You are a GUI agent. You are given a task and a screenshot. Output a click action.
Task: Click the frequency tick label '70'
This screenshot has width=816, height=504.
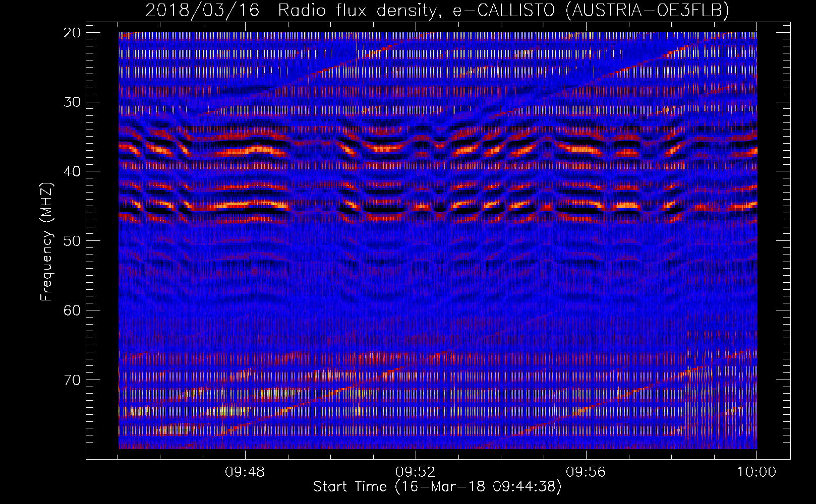(72, 380)
